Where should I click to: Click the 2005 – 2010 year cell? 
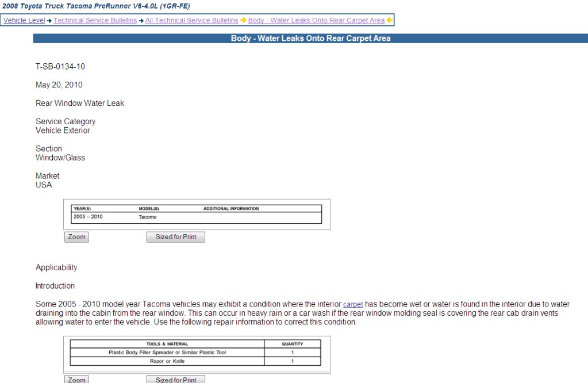click(88, 217)
